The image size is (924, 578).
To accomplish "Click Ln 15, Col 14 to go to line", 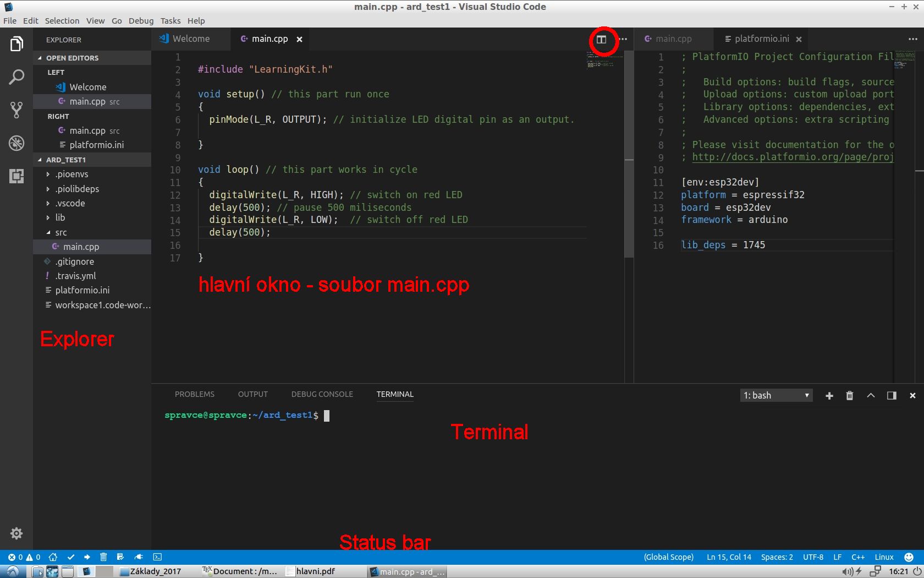I will (729, 557).
